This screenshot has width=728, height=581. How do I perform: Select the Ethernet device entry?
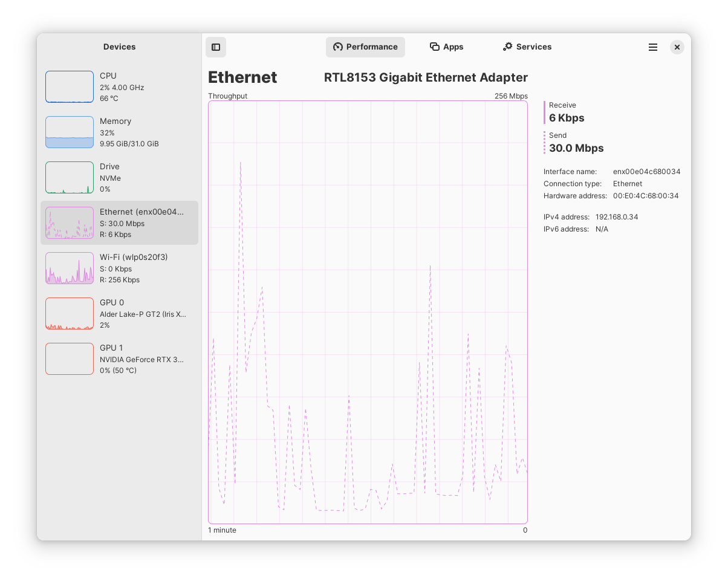[x=119, y=223]
